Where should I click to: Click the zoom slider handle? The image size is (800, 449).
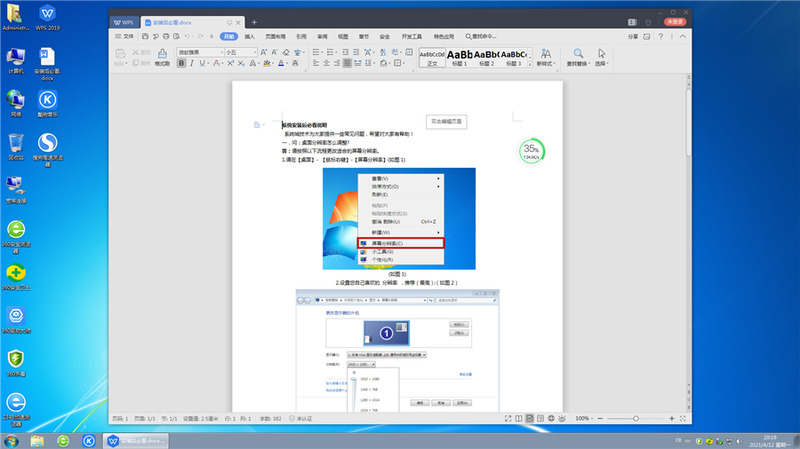point(636,418)
